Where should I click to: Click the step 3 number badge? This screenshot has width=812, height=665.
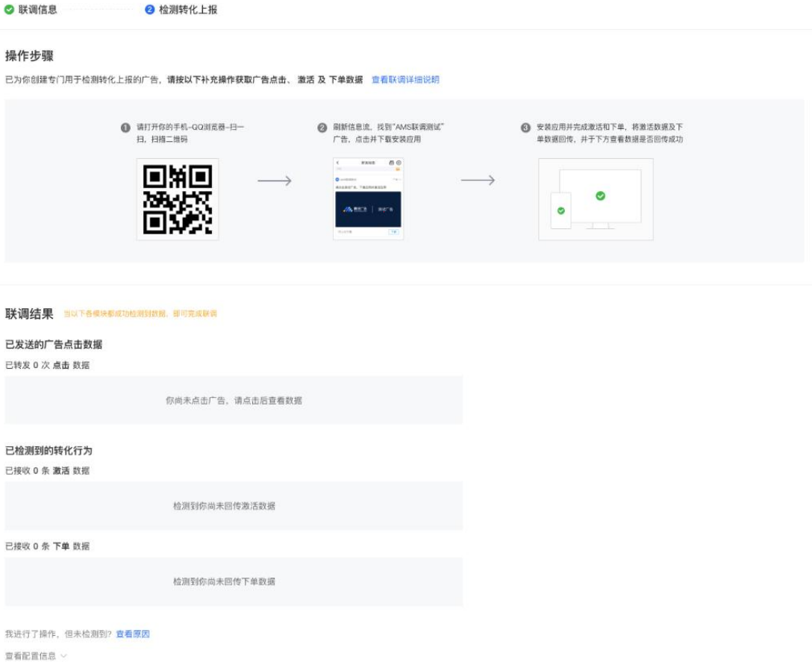coord(525,128)
